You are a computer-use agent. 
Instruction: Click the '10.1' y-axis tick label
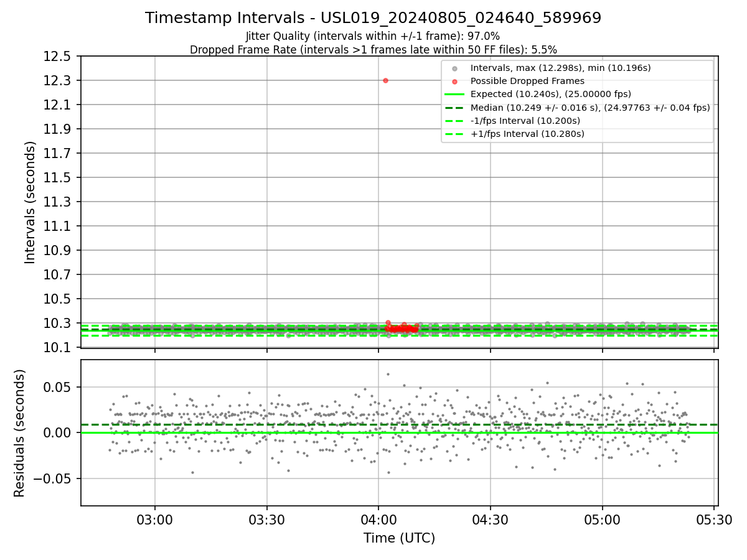(57, 348)
